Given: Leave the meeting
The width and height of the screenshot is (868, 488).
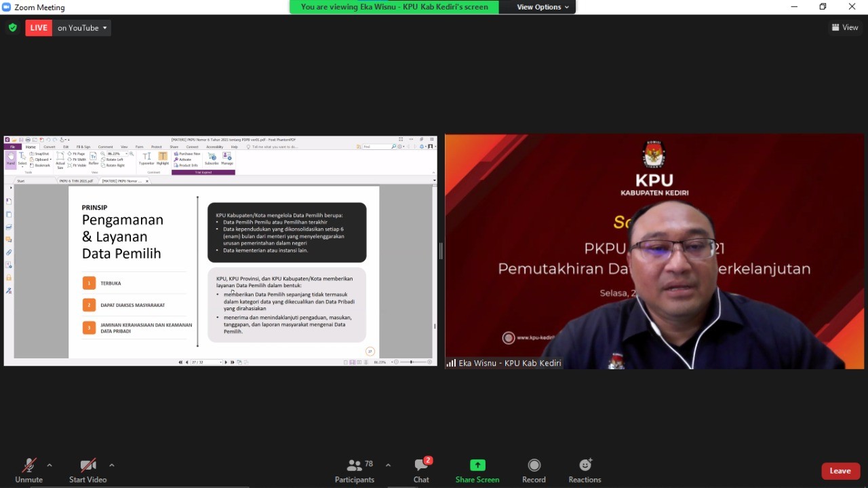Looking at the screenshot, I should point(840,471).
